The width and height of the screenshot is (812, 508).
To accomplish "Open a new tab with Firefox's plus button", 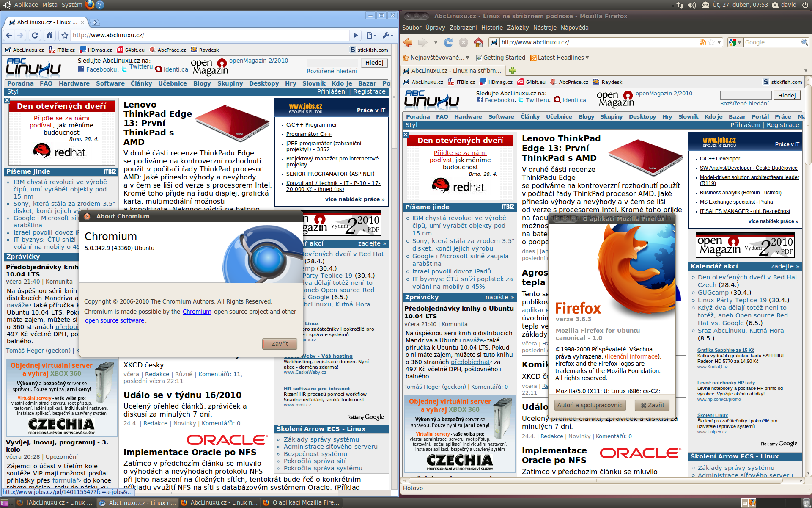I will pos(513,70).
